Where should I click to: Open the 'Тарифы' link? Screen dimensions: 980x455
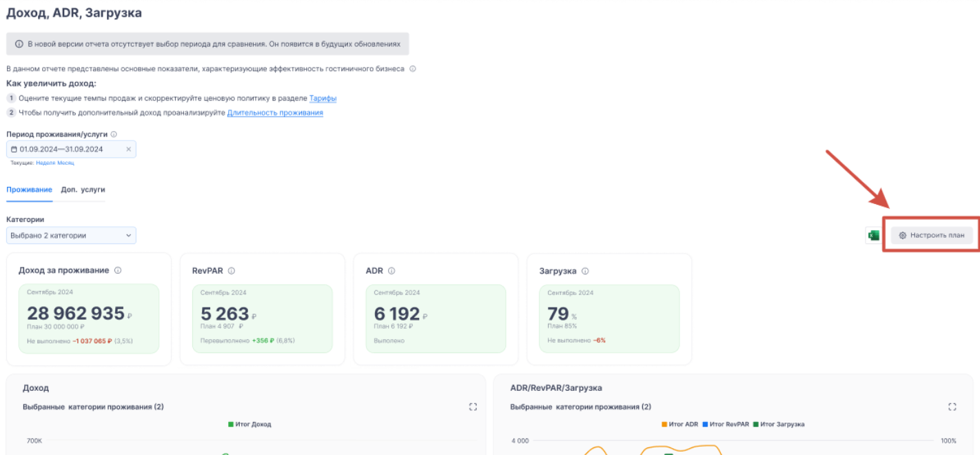click(323, 99)
